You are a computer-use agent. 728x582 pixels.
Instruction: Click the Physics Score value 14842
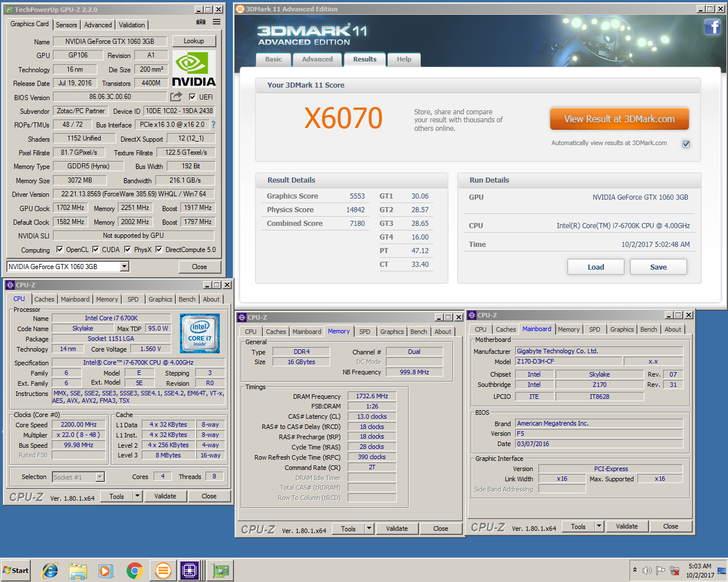pos(356,210)
